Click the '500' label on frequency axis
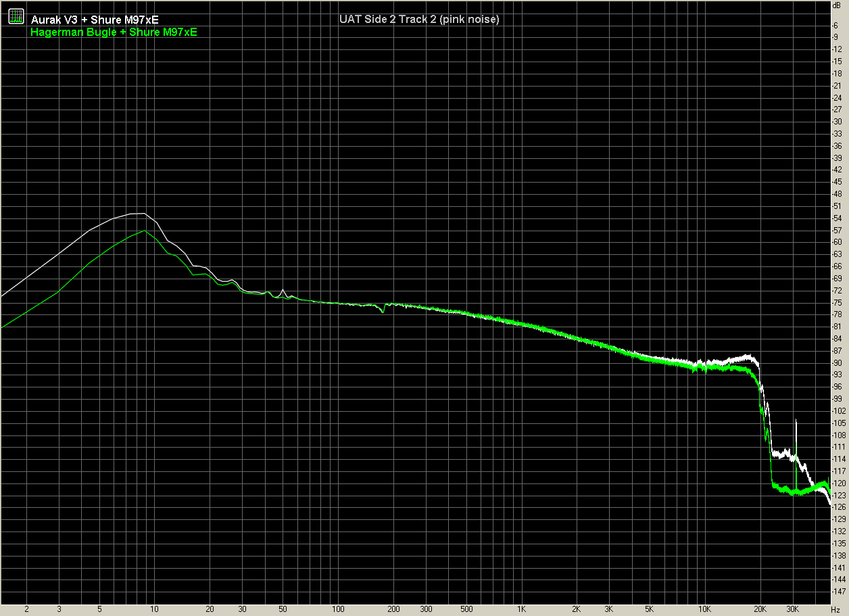This screenshot has width=849, height=616. pyautogui.click(x=466, y=609)
